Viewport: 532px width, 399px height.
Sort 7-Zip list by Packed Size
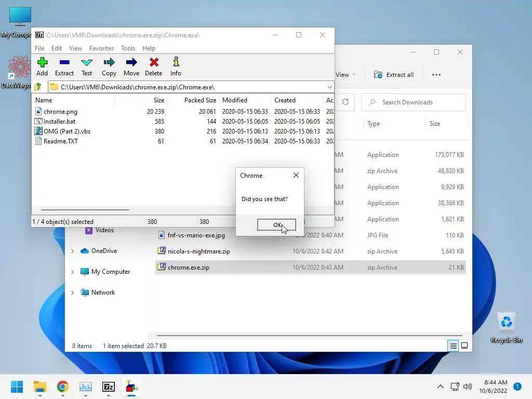point(193,100)
